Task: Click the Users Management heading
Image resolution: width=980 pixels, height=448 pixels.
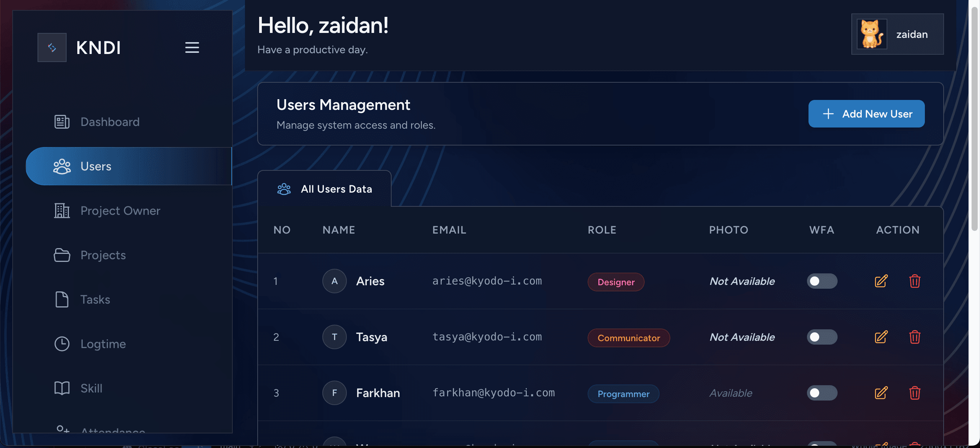Action: [x=343, y=105]
